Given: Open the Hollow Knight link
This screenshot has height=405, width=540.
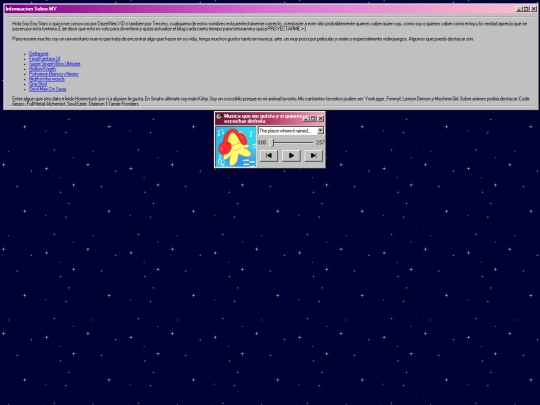Looking at the screenshot, I should point(42,69).
